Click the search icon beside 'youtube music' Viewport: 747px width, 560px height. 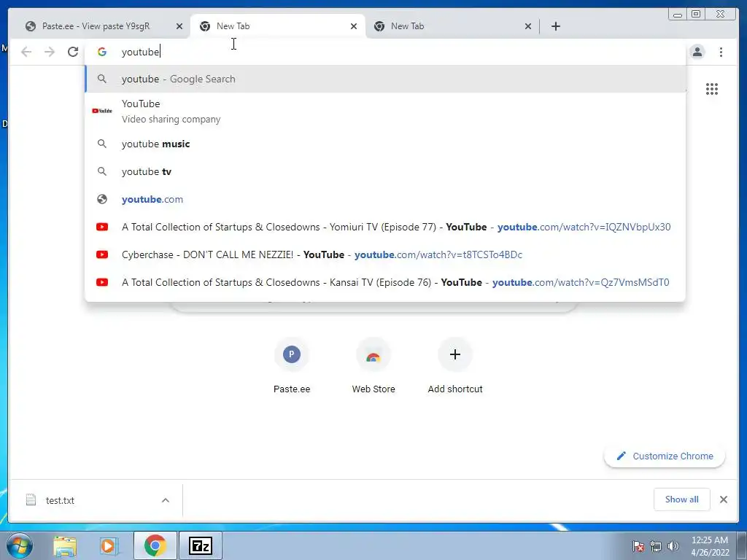point(102,144)
